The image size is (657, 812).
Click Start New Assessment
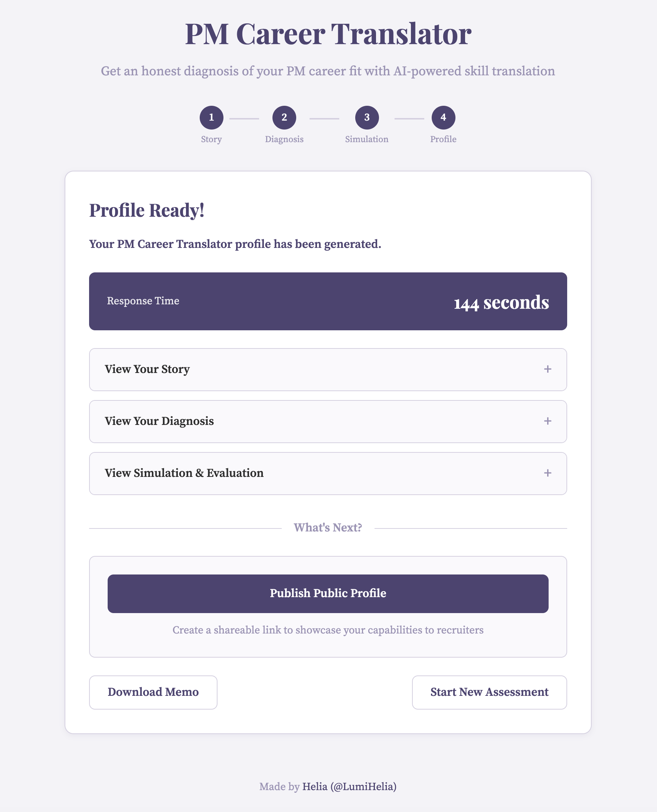[x=489, y=693]
